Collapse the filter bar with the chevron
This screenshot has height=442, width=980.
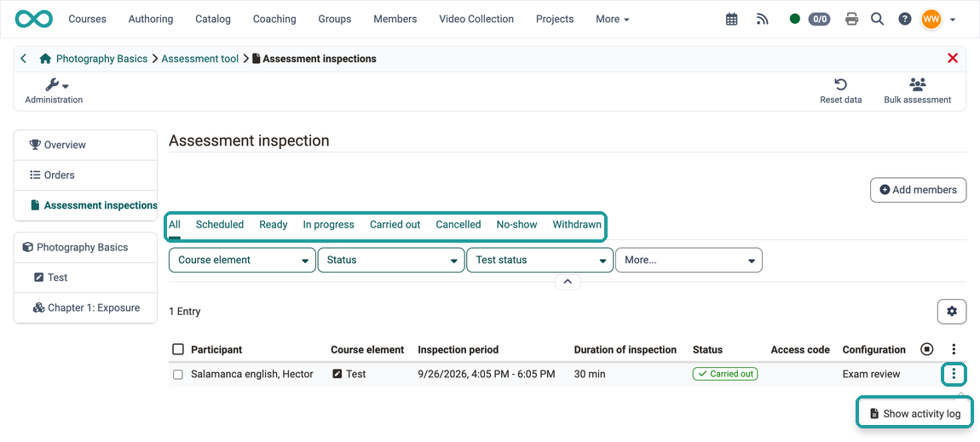click(x=568, y=282)
